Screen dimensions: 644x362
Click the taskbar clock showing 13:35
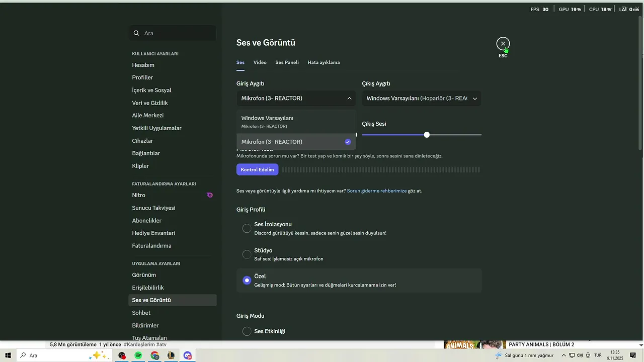pos(615,355)
